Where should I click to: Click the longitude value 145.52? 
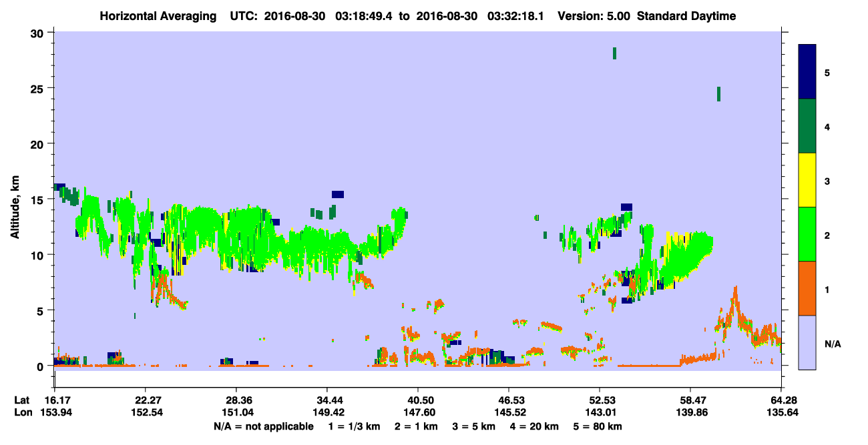pos(509,412)
